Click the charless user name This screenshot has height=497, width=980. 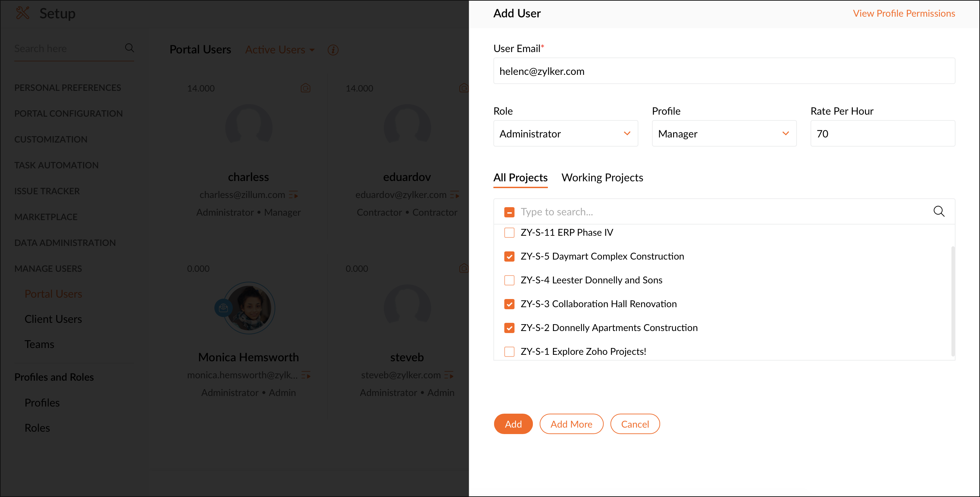(248, 177)
